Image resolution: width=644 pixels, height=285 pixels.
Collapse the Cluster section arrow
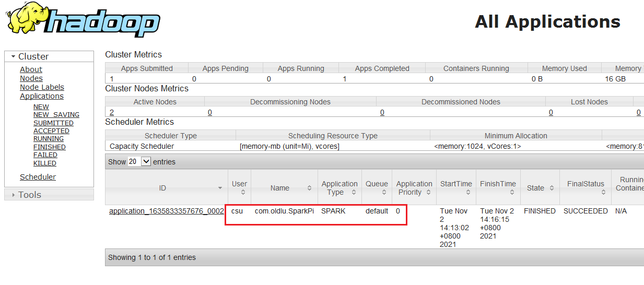click(13, 57)
